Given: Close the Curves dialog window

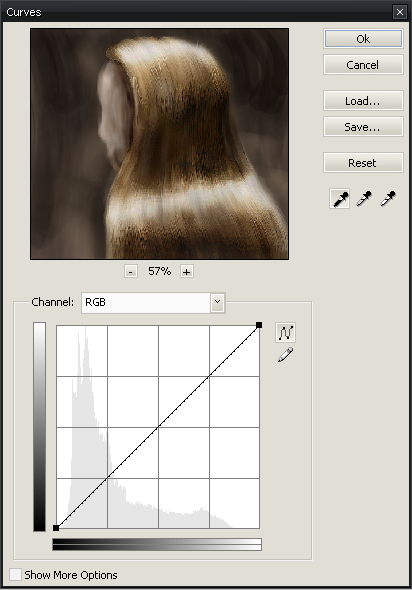Looking at the screenshot, I should click(x=400, y=12).
